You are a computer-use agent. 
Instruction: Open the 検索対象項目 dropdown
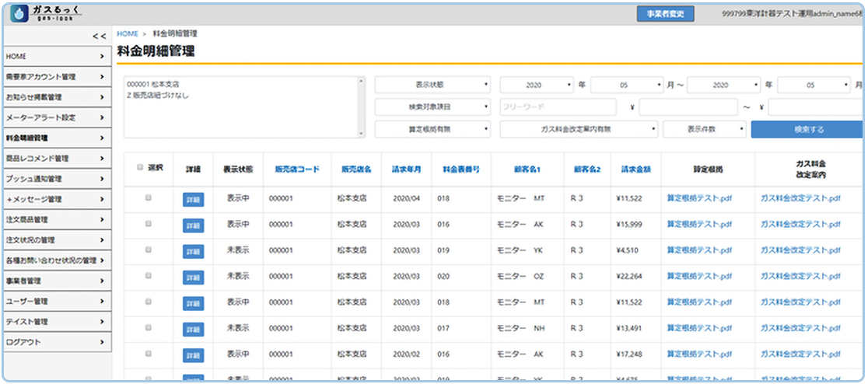432,106
